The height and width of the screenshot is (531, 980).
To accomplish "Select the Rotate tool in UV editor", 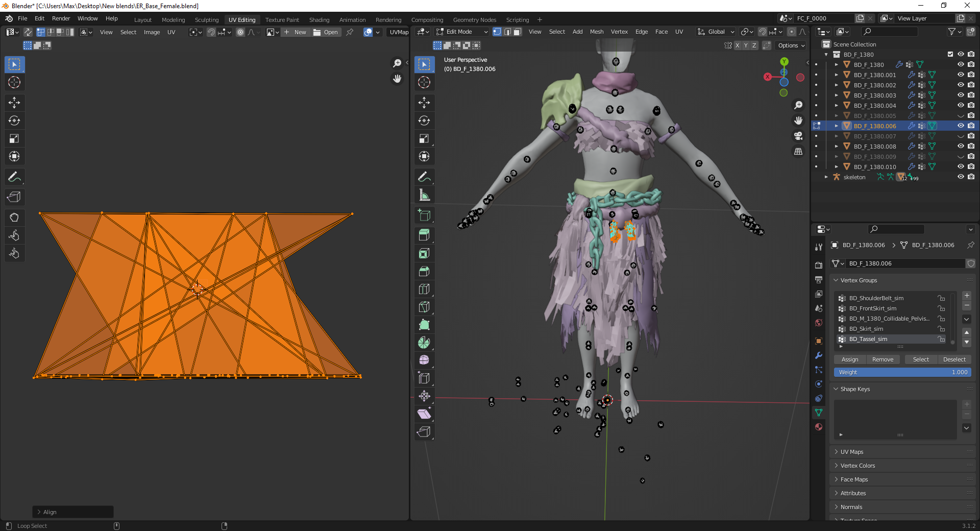I will pyautogui.click(x=14, y=120).
